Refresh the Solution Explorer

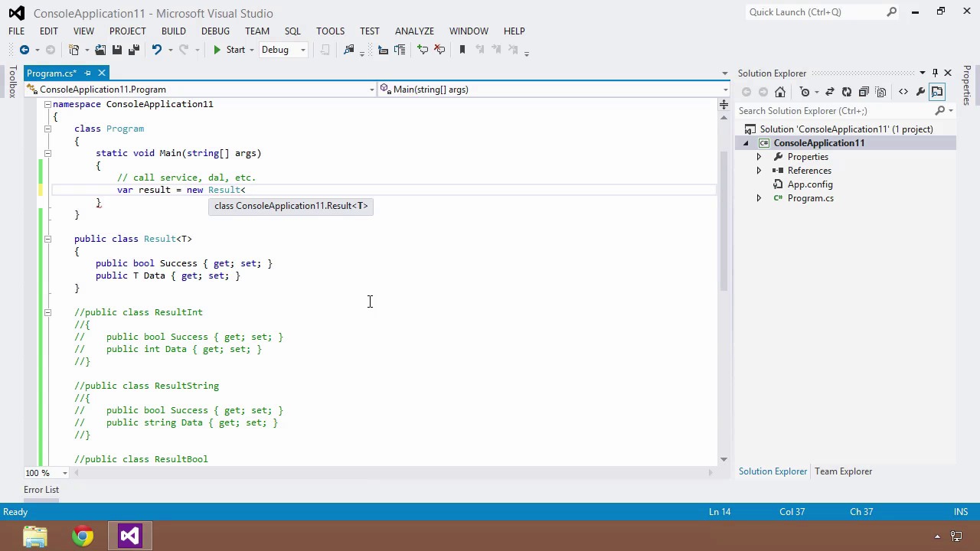click(x=847, y=92)
